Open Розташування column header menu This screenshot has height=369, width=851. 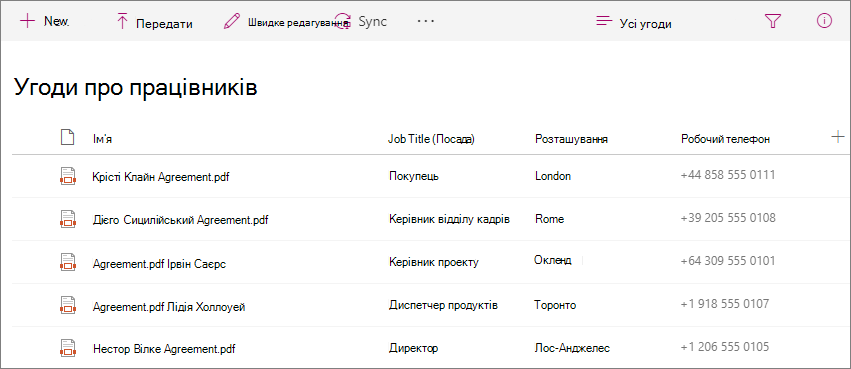pos(571,139)
